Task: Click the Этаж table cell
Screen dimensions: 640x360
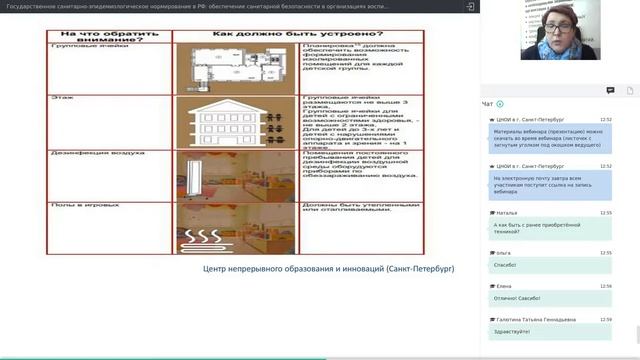Action: pos(109,122)
